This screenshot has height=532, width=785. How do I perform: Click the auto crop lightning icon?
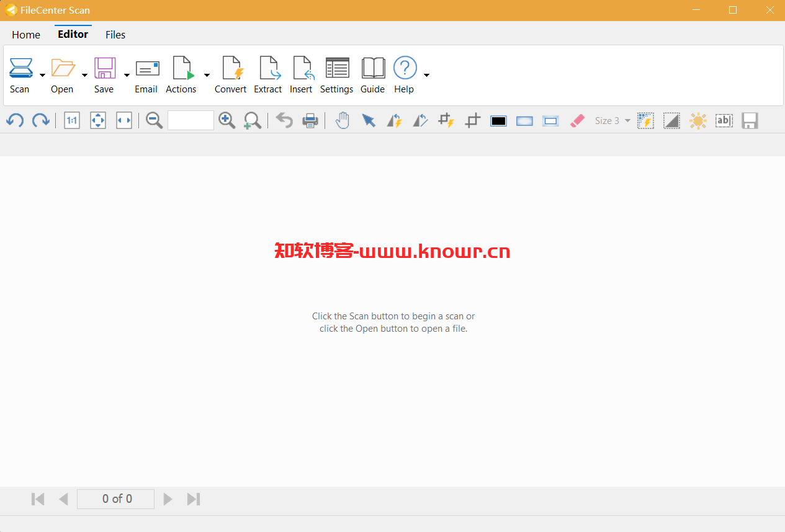(447, 120)
